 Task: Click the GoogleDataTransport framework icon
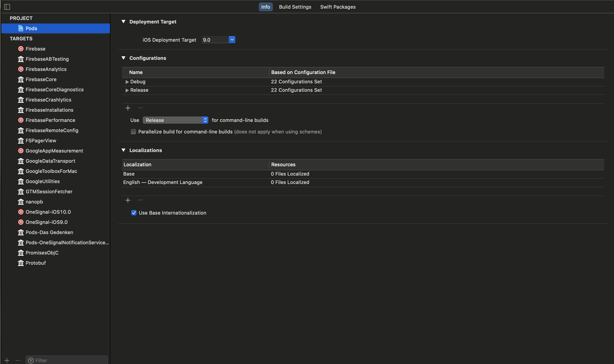21,161
